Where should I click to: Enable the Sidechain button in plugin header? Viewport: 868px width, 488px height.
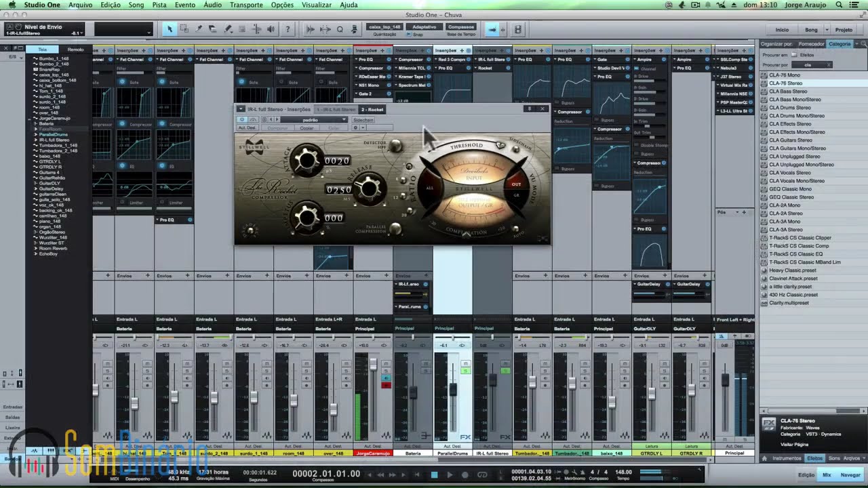[x=363, y=120]
